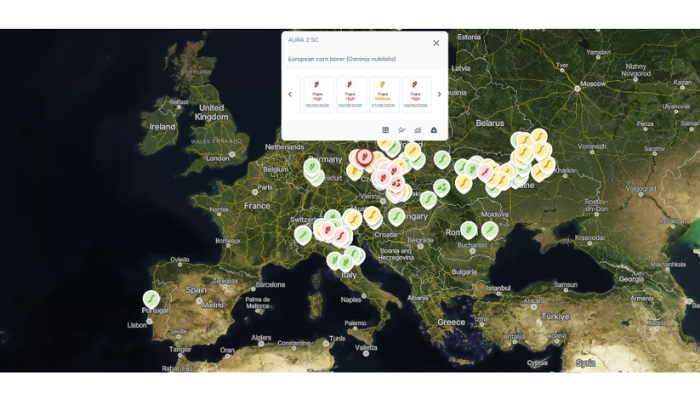Select the pink larva marker in northern Italy

[x=341, y=236]
